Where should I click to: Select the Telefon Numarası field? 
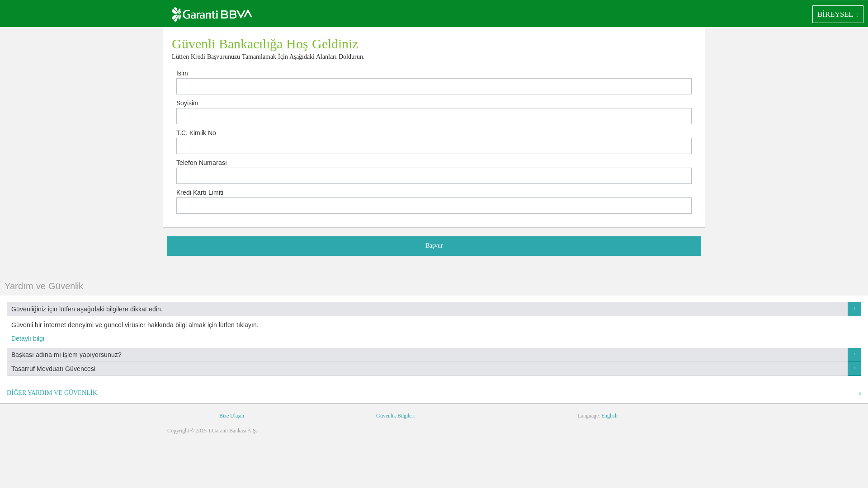[x=434, y=176]
